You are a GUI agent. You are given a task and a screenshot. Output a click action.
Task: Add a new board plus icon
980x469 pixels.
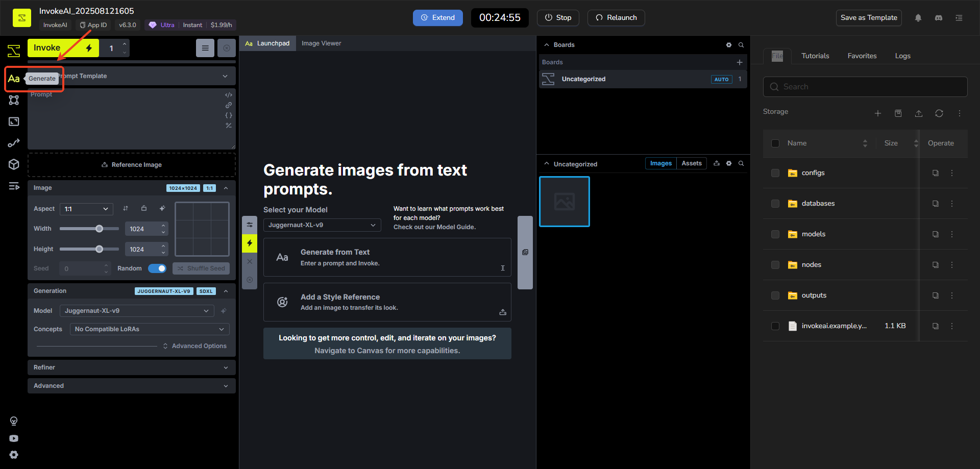point(740,62)
